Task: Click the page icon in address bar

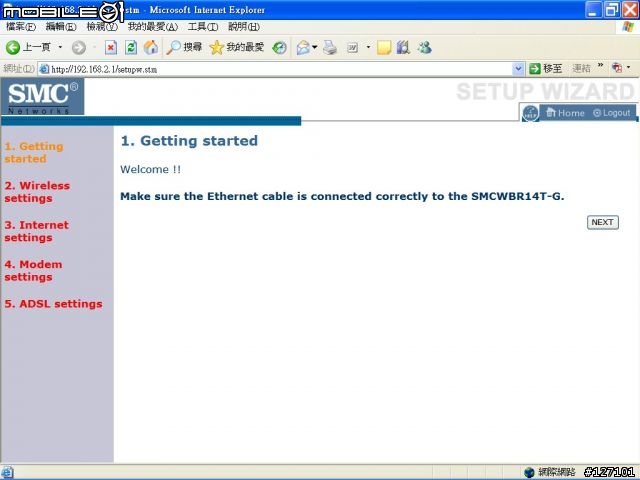Action: pyautogui.click(x=44, y=69)
